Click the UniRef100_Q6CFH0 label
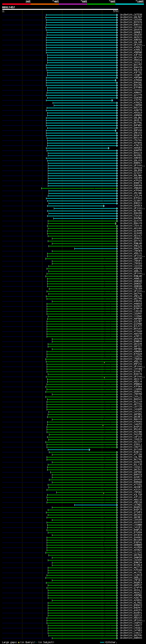The image size is (146, 644). (x=131, y=635)
